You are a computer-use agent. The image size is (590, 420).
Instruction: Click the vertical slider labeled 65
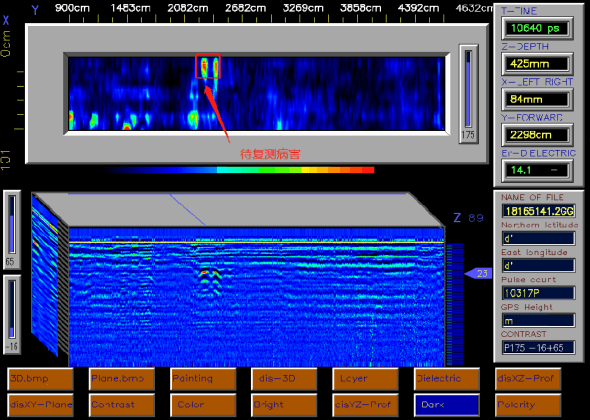click(x=12, y=224)
